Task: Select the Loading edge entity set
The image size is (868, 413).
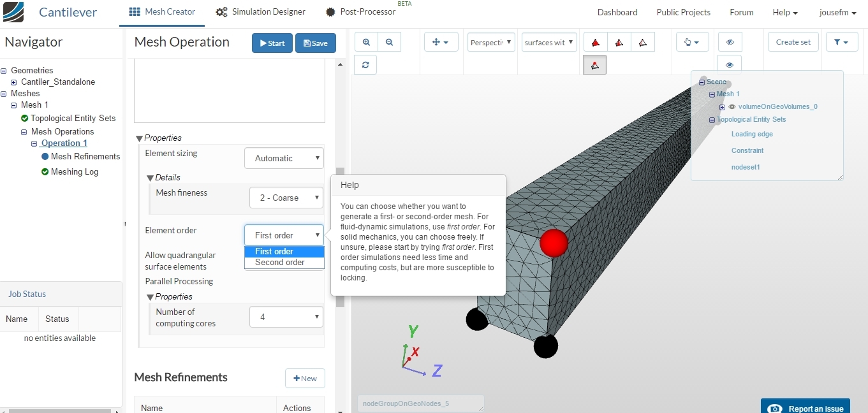Action: point(752,134)
